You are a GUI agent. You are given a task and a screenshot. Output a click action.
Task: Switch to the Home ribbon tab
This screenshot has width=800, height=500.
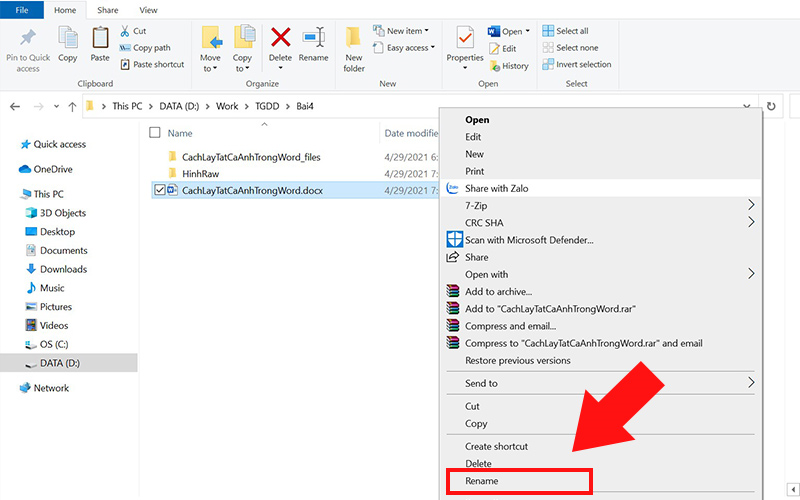(65, 10)
